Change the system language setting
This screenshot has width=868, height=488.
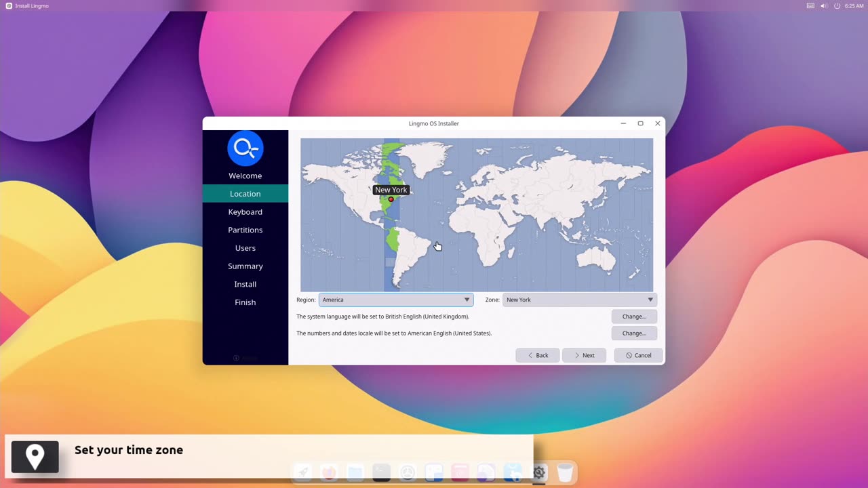click(x=634, y=317)
